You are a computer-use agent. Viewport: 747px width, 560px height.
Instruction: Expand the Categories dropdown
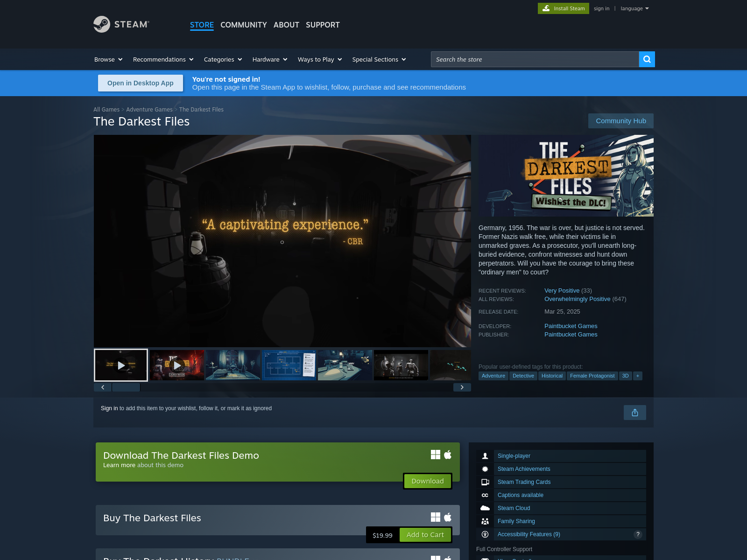[223, 59]
